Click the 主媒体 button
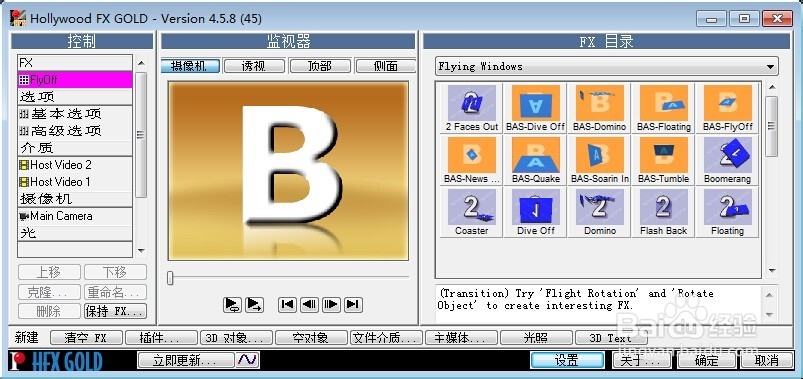Screen dimensions: 803x379 (x=461, y=338)
